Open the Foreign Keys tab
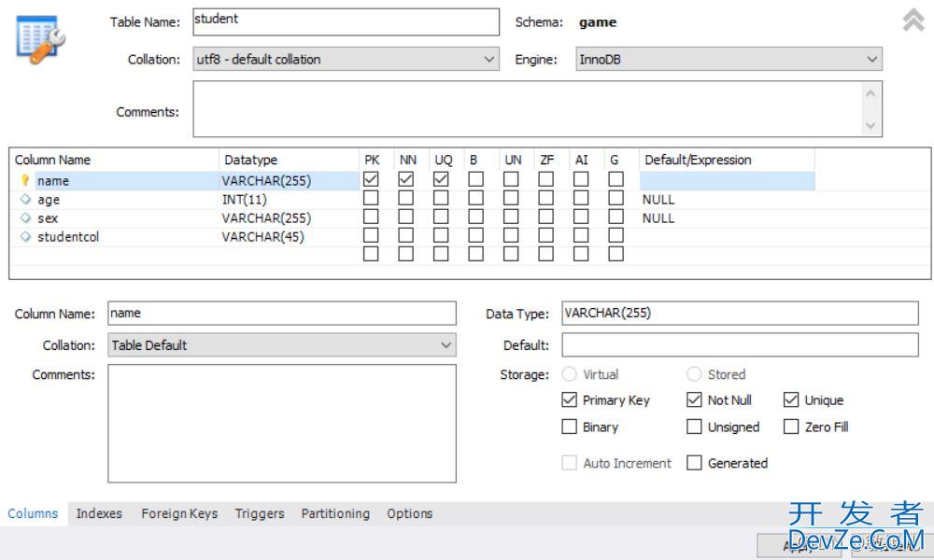The height and width of the screenshot is (560, 934). point(179,513)
